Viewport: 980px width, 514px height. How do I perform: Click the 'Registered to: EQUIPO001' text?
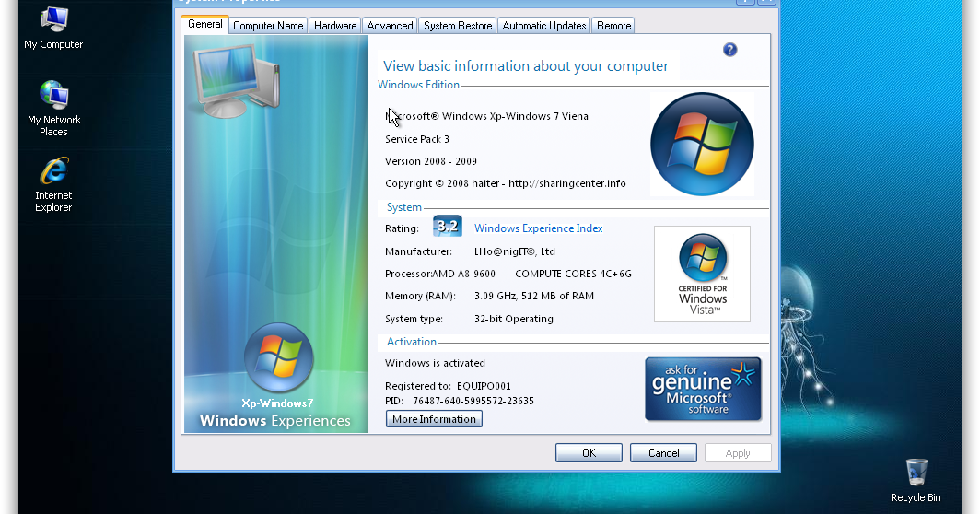(x=448, y=386)
